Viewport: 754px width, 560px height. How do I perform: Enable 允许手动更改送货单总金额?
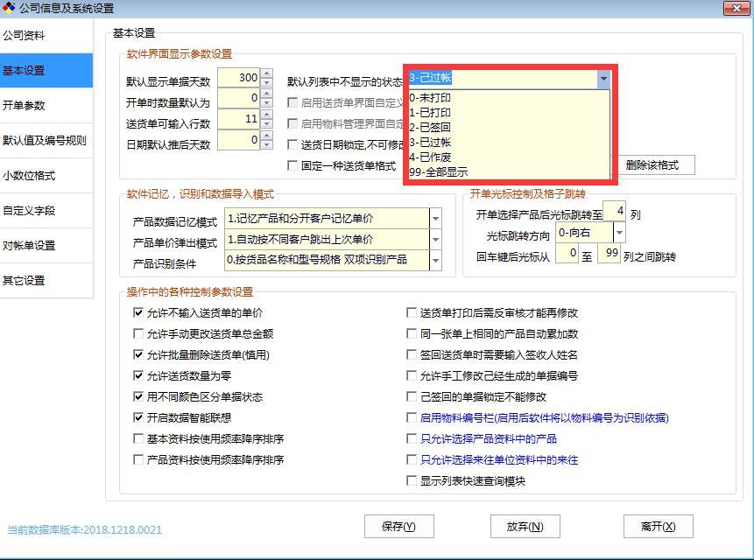pos(138,333)
